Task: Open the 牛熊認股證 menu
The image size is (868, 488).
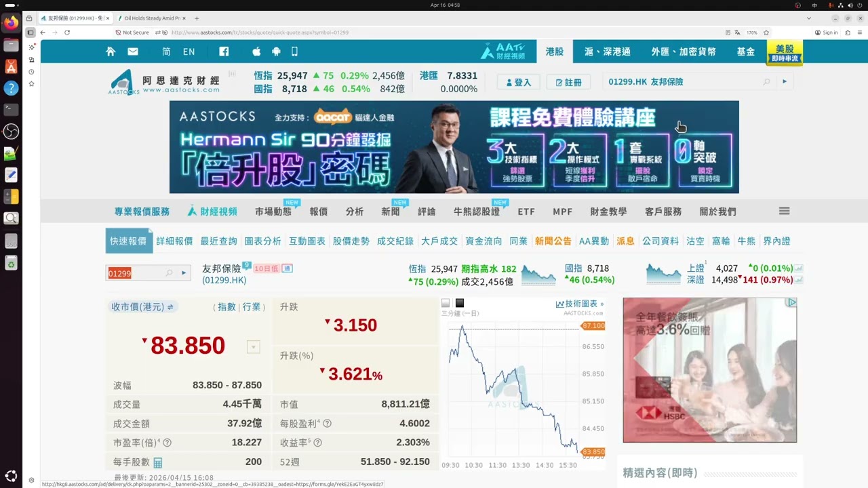Action: tap(477, 211)
